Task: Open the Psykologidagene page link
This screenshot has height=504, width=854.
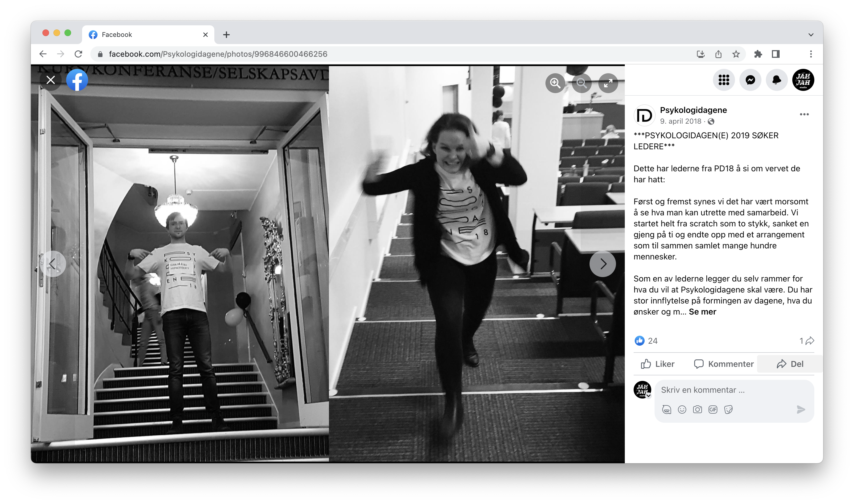Action: click(693, 110)
